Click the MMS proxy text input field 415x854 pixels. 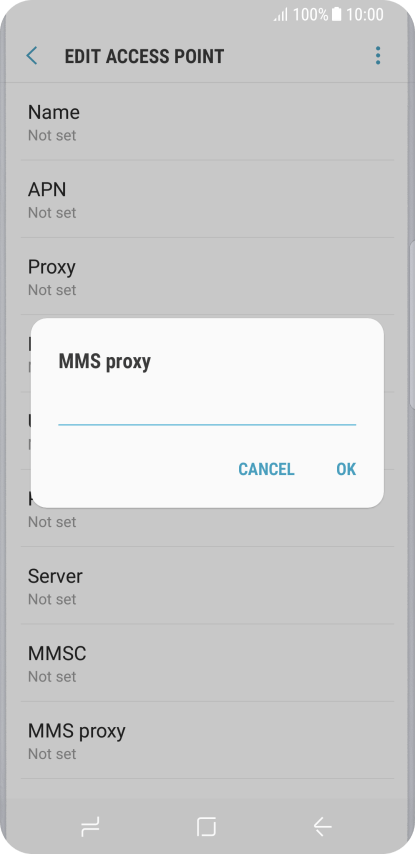tap(207, 412)
